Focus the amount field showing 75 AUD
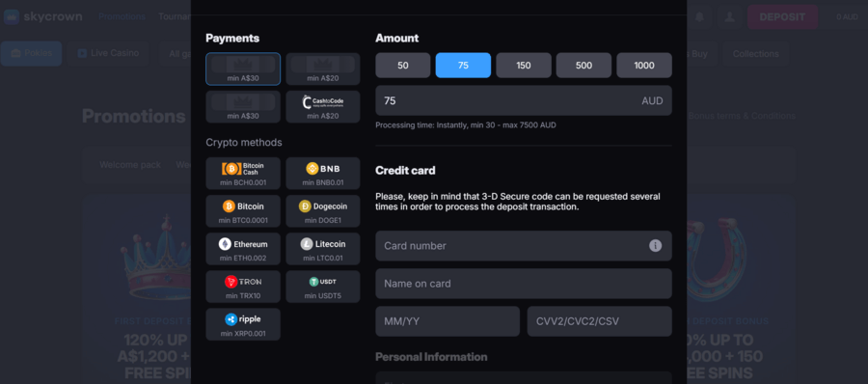868x384 pixels. click(523, 101)
